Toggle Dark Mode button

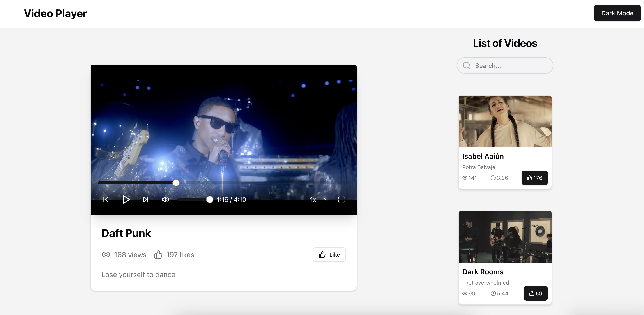617,13
